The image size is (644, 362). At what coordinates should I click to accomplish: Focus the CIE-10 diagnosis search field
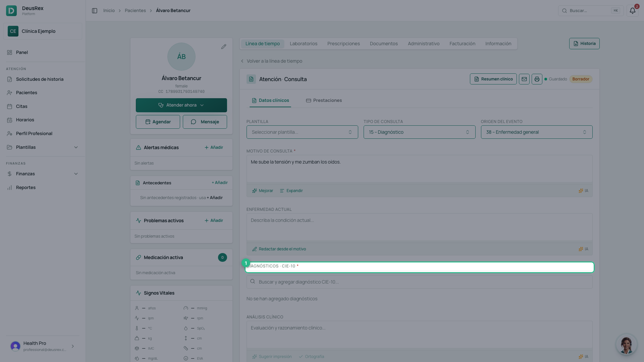419,282
